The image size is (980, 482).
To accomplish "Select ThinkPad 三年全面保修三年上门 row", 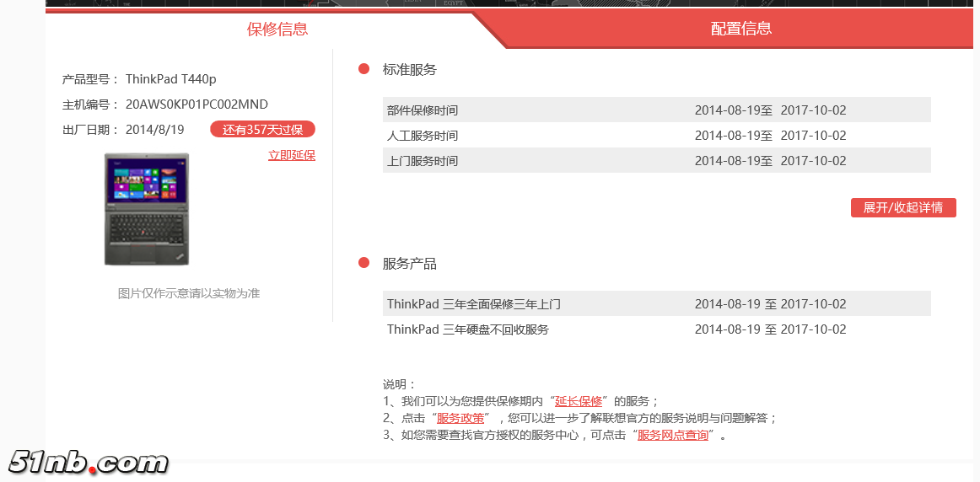I will coord(657,304).
